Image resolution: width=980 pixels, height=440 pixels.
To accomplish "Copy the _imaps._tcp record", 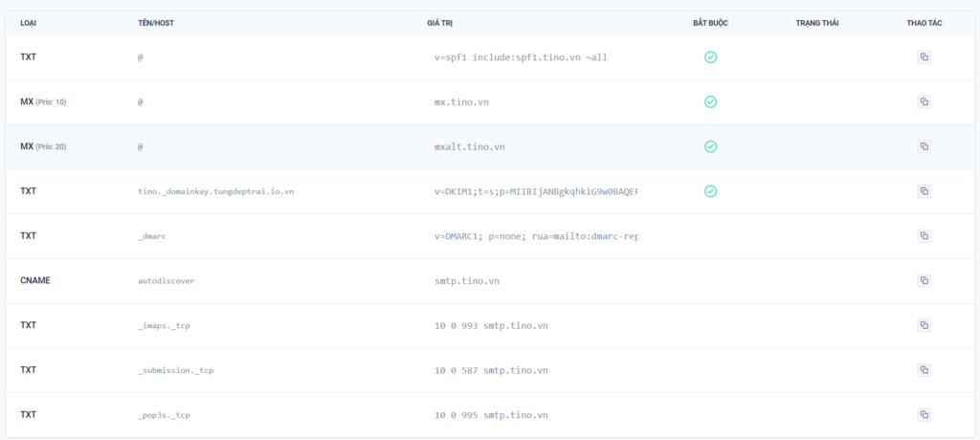I will point(924,325).
